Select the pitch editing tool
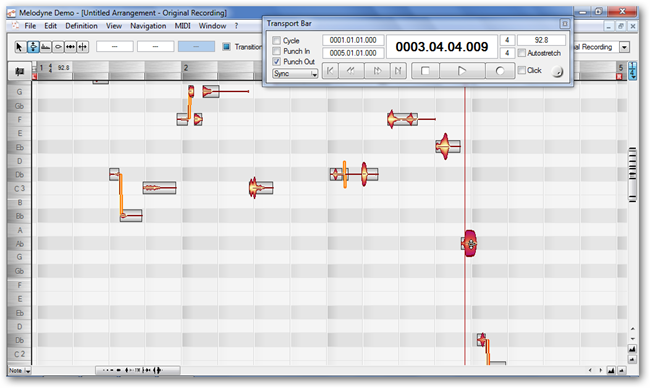 coord(33,47)
